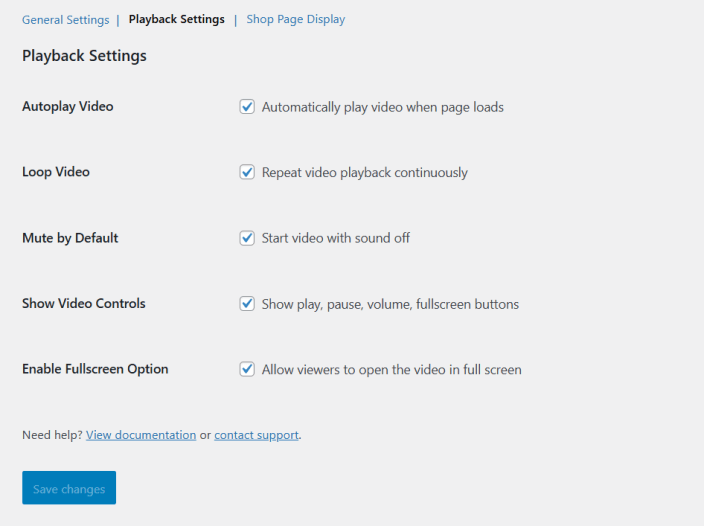The width and height of the screenshot is (704, 526).
Task: Click "Show play, pause, volume, fullscreen buttons" text
Action: [390, 304]
